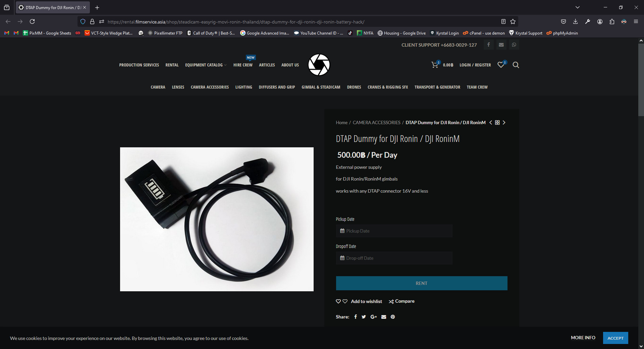This screenshot has height=349, width=644.
Task: Open the list all tabs dropdown arrow
Action: (578, 7)
